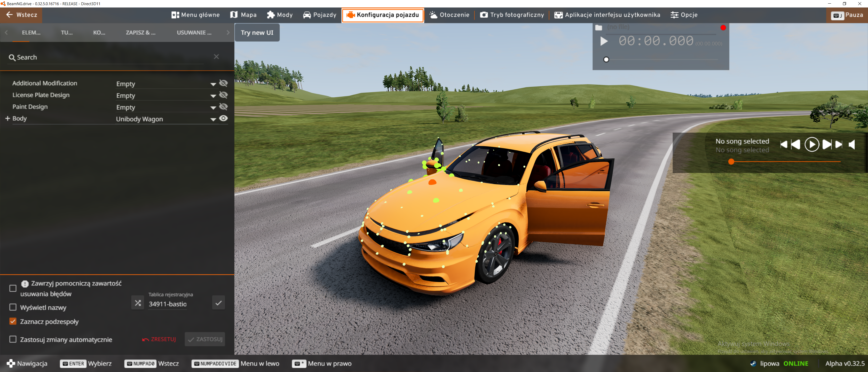Clear search with the X icon
This screenshot has height=372, width=868.
216,57
